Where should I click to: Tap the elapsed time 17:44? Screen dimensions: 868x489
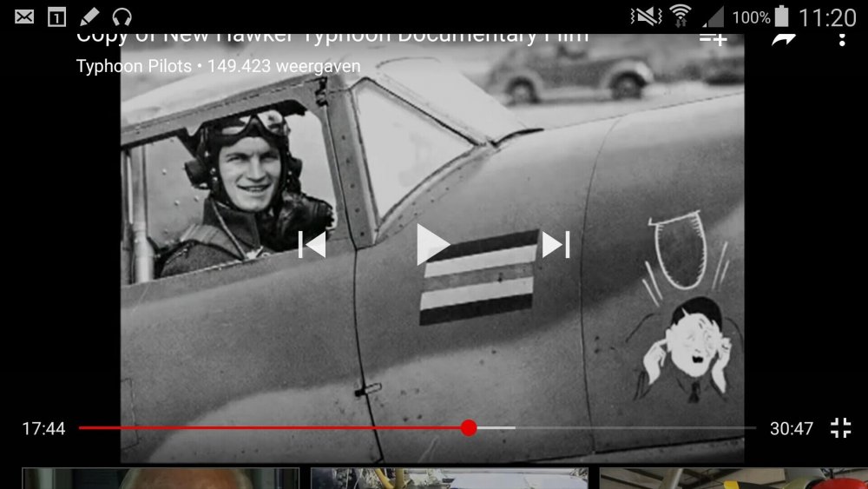[43, 429]
